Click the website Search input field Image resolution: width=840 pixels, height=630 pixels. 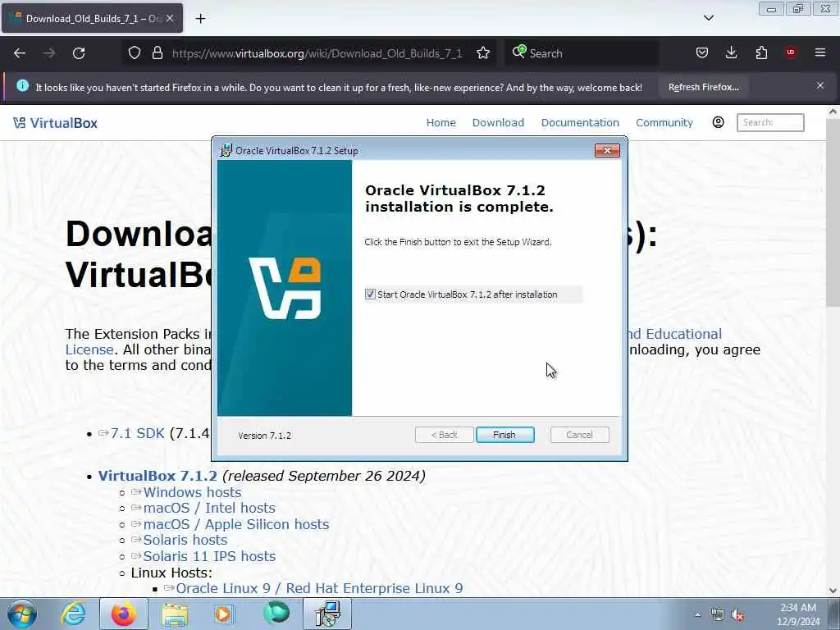[x=770, y=123]
